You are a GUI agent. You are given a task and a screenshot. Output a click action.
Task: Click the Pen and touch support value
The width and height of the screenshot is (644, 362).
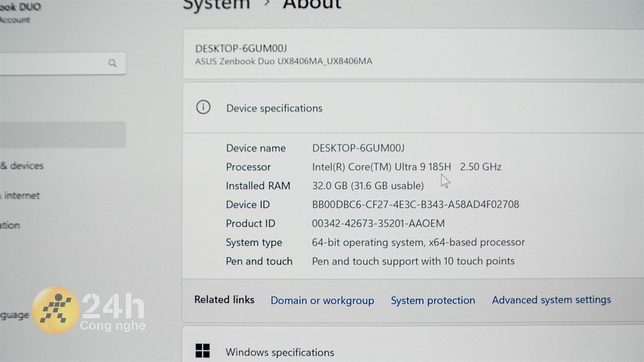pos(413,261)
